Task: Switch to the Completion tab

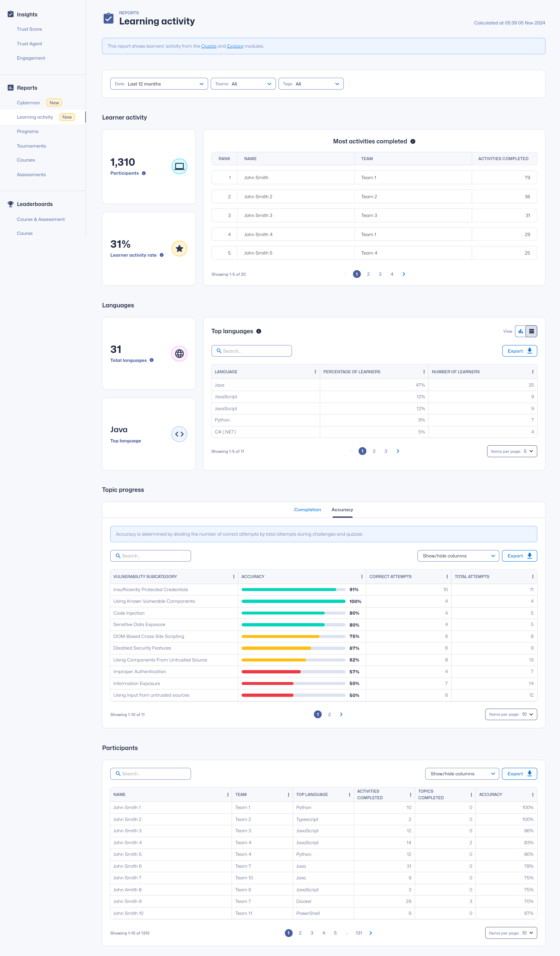Action: pos(307,509)
